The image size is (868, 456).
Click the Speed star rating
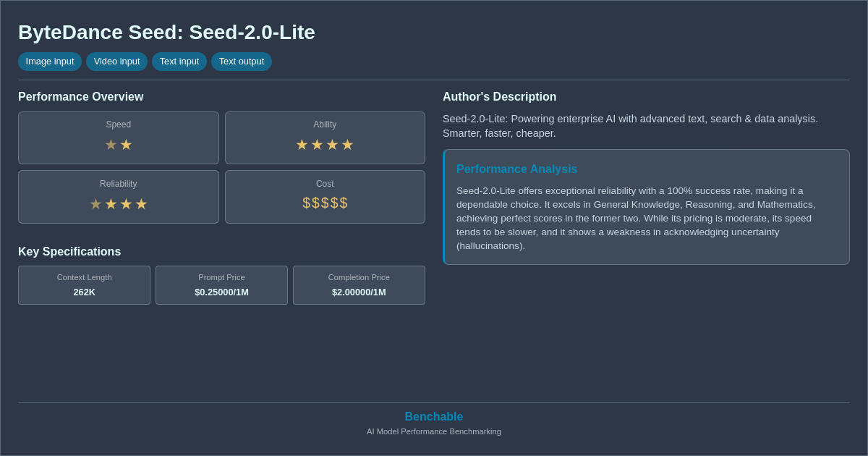[119, 145]
